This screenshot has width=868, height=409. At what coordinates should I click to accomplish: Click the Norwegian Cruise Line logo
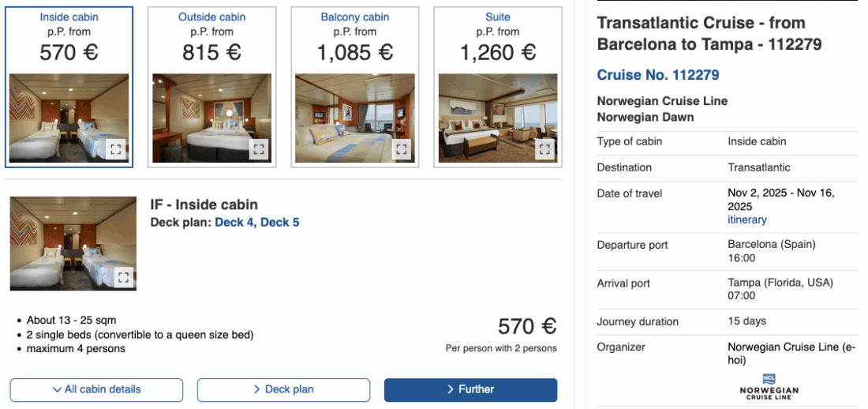[x=769, y=386]
